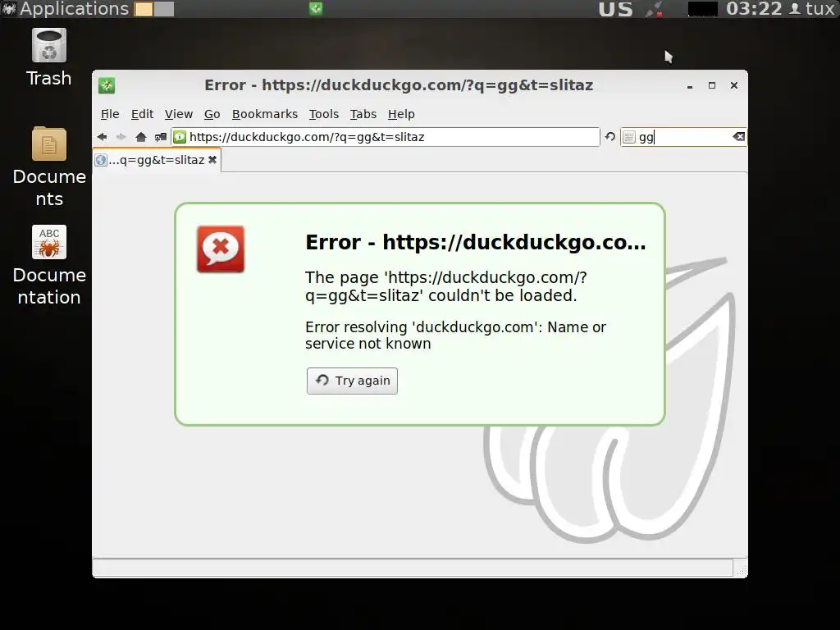Screen dimensions: 840x630
Task: Click the new tab/window toolbar icon
Action: 160,137
